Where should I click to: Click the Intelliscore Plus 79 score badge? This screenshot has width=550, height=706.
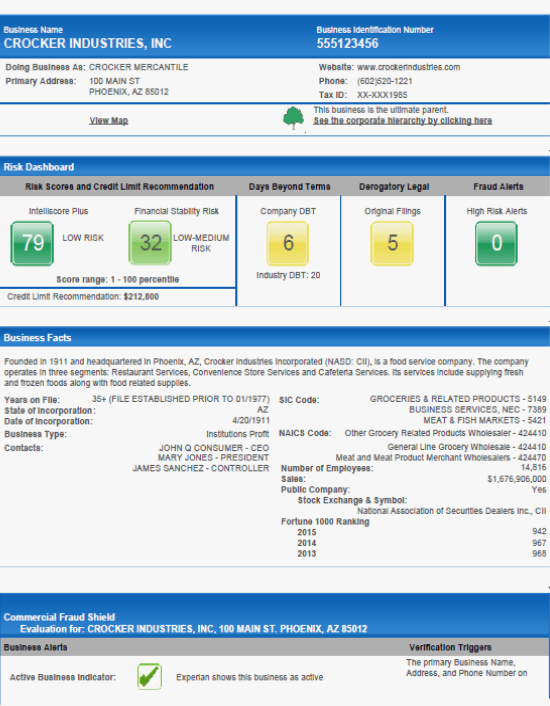32,243
